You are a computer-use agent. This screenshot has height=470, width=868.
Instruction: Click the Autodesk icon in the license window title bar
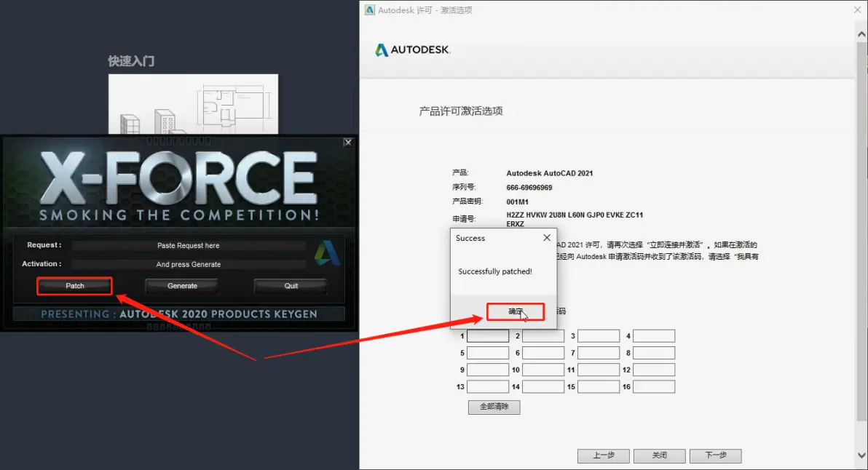coord(369,10)
